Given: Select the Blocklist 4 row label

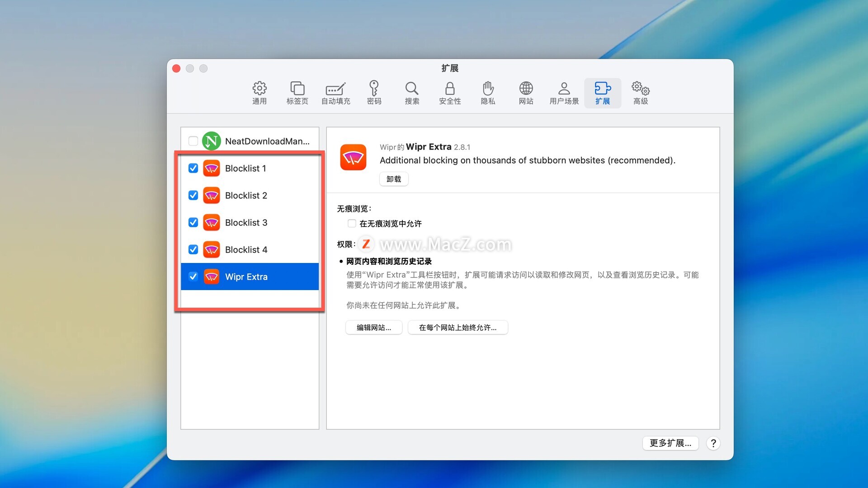Looking at the screenshot, I should [246, 249].
